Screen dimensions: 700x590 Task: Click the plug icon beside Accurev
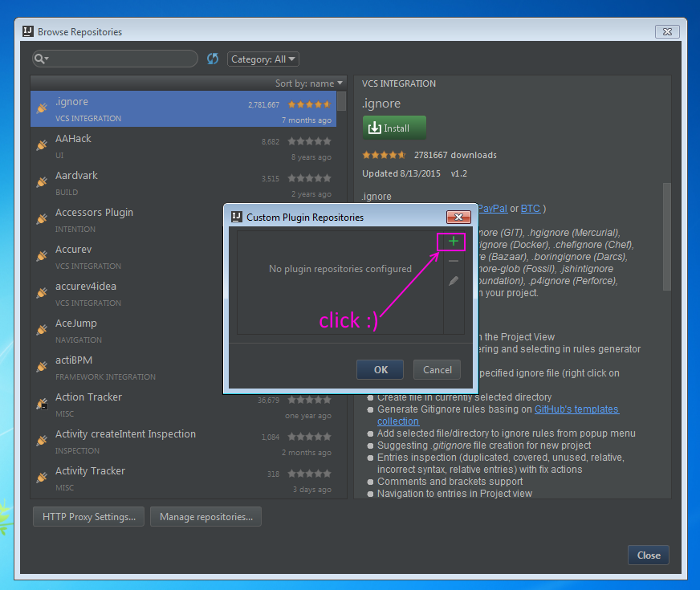click(42, 256)
